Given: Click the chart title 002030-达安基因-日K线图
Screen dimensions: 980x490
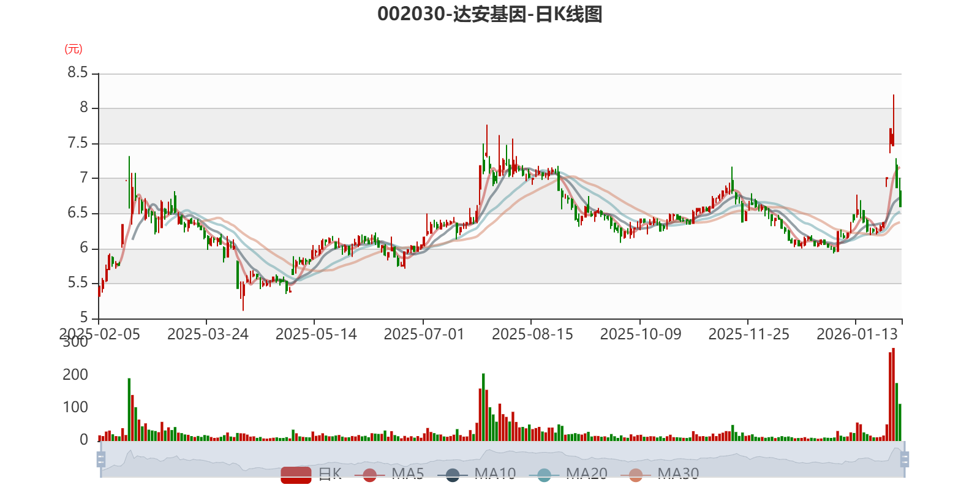Looking at the screenshot, I should click(x=490, y=14).
